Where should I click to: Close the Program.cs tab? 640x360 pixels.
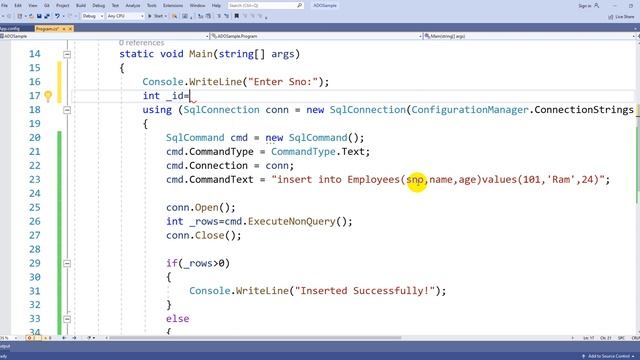pyautogui.click(x=70, y=29)
